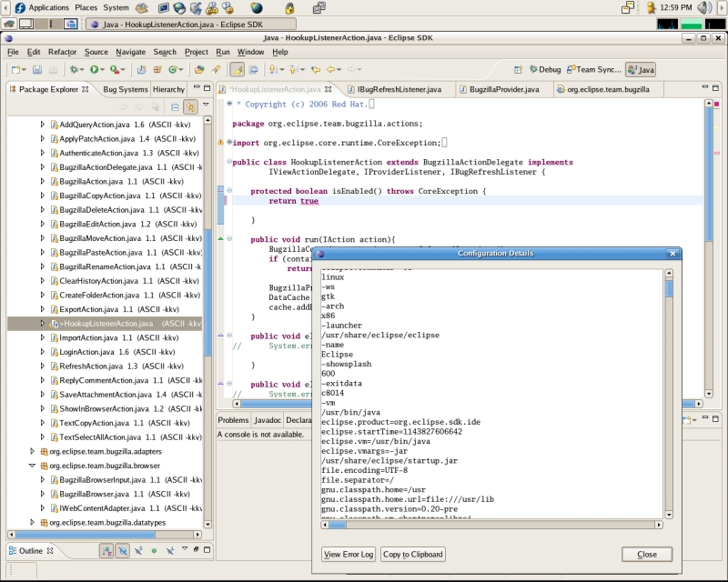Screen dimensions: 728x582
Task: Switch to Bug Systems tab
Action: [126, 89]
